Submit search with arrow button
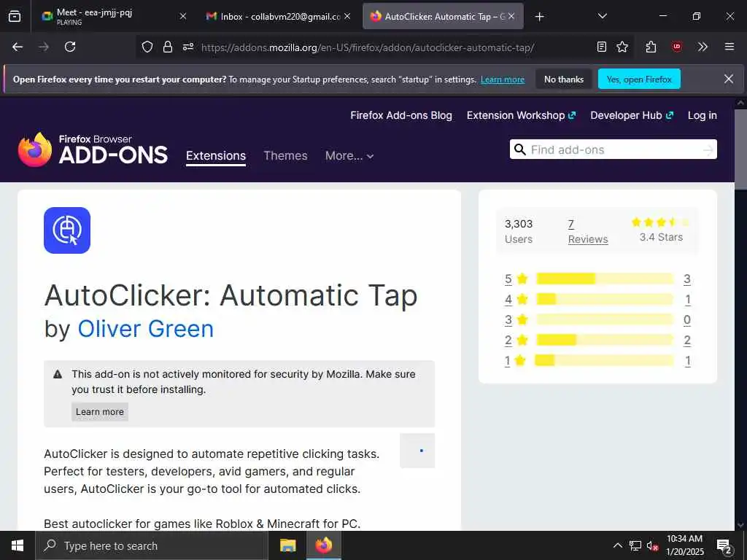This screenshot has width=747, height=560. point(708,150)
